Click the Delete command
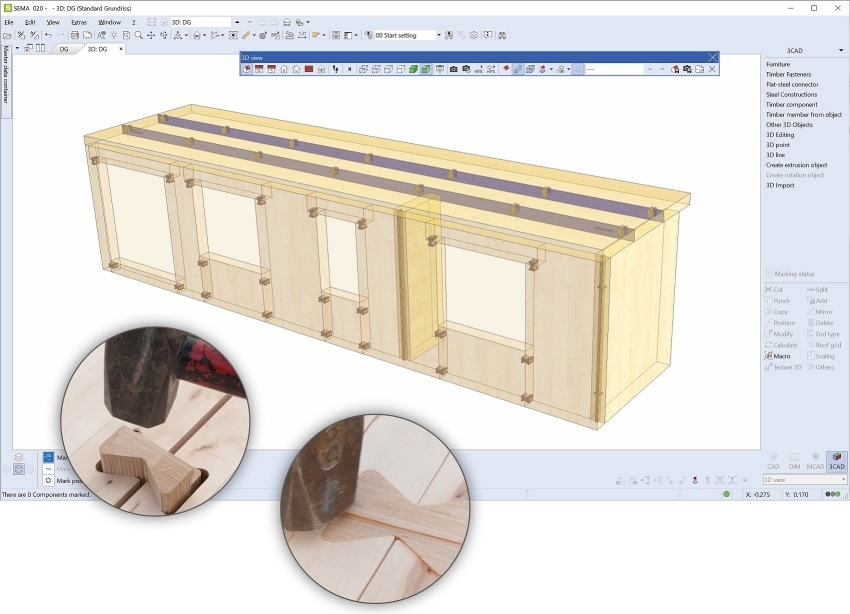The width and height of the screenshot is (850, 614). [820, 322]
